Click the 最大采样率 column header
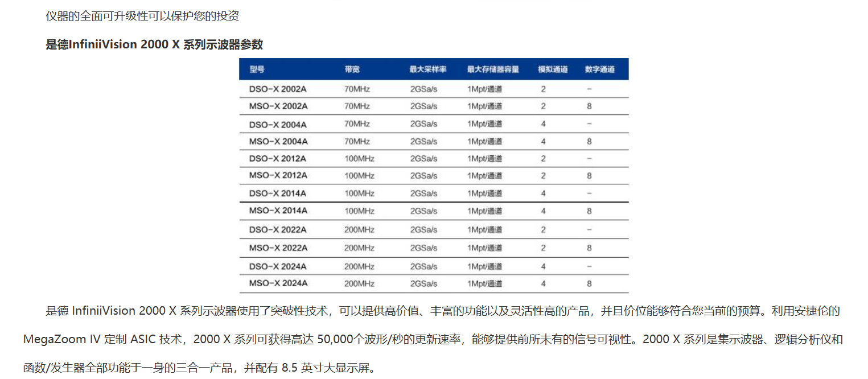This screenshot has width=868, height=379. [428, 69]
